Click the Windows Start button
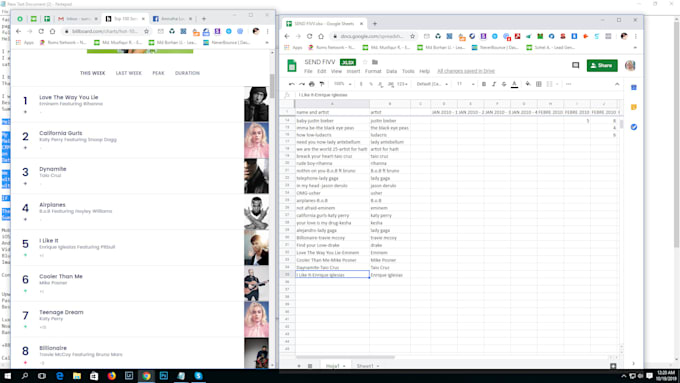Image resolution: width=680 pixels, height=383 pixels. (7, 376)
